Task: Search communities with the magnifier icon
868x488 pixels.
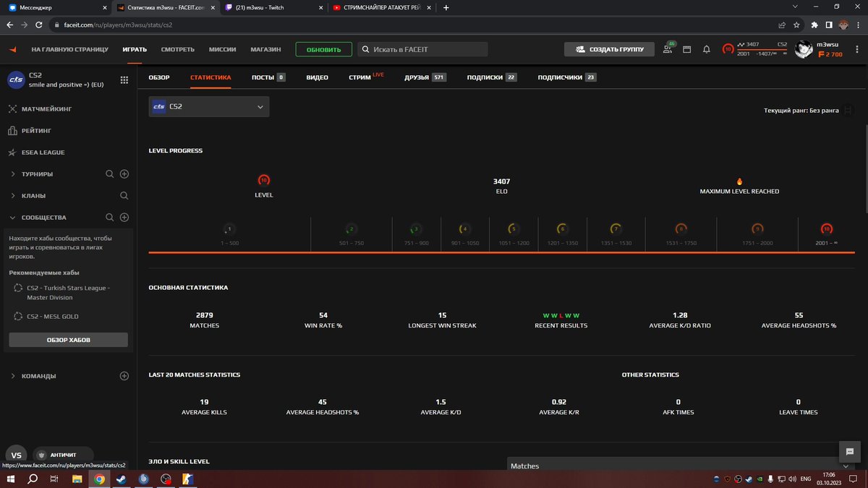Action: click(110, 218)
